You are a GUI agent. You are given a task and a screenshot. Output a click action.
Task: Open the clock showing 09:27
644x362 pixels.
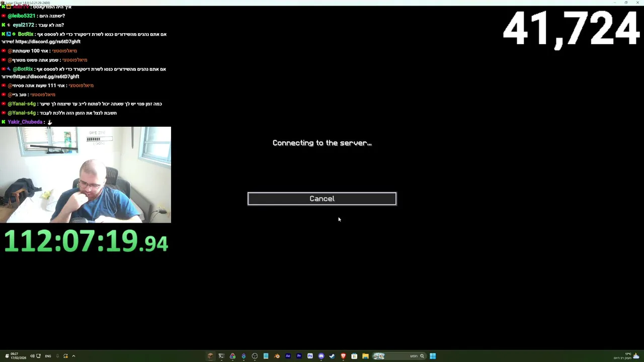[x=18, y=356]
